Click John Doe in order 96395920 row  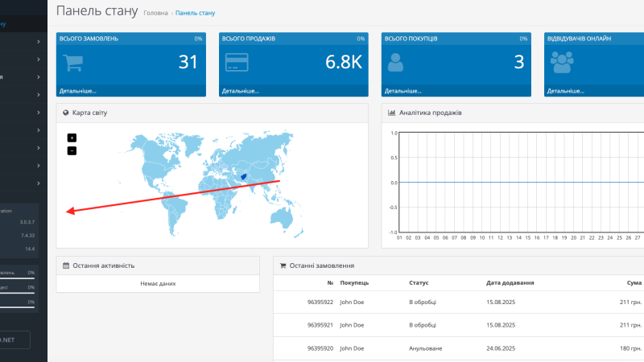point(352,348)
